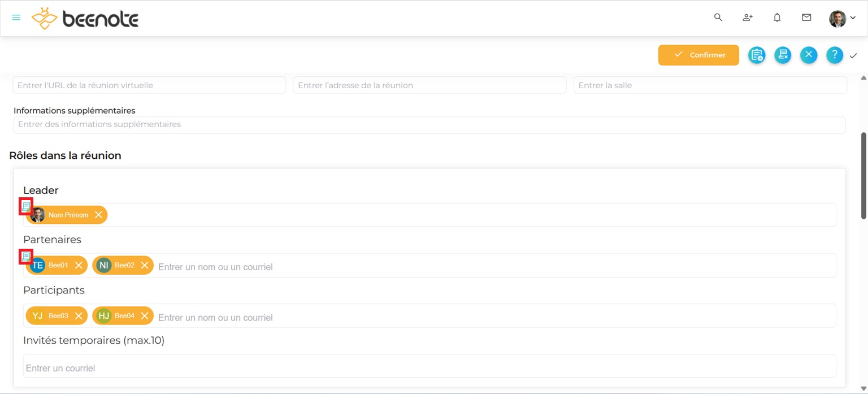Click the add user icon in header
Image resolution: width=868 pixels, height=394 pixels.
(x=748, y=18)
